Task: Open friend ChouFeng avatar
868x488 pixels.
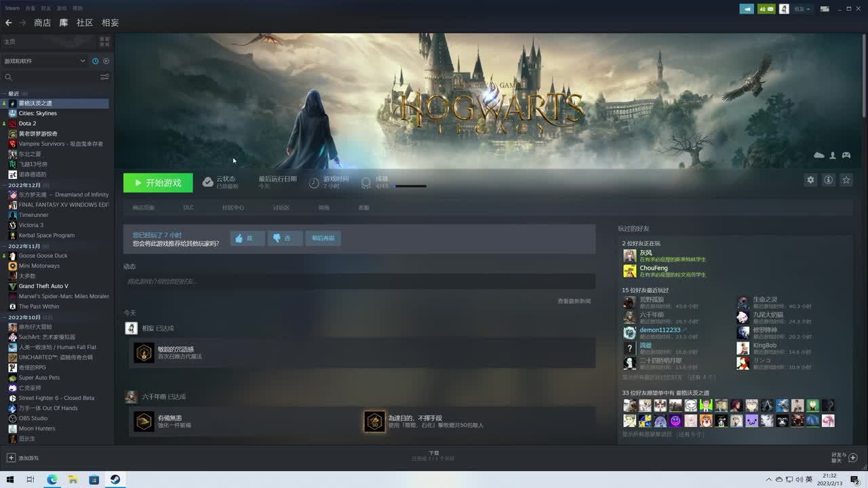Action: (x=629, y=271)
